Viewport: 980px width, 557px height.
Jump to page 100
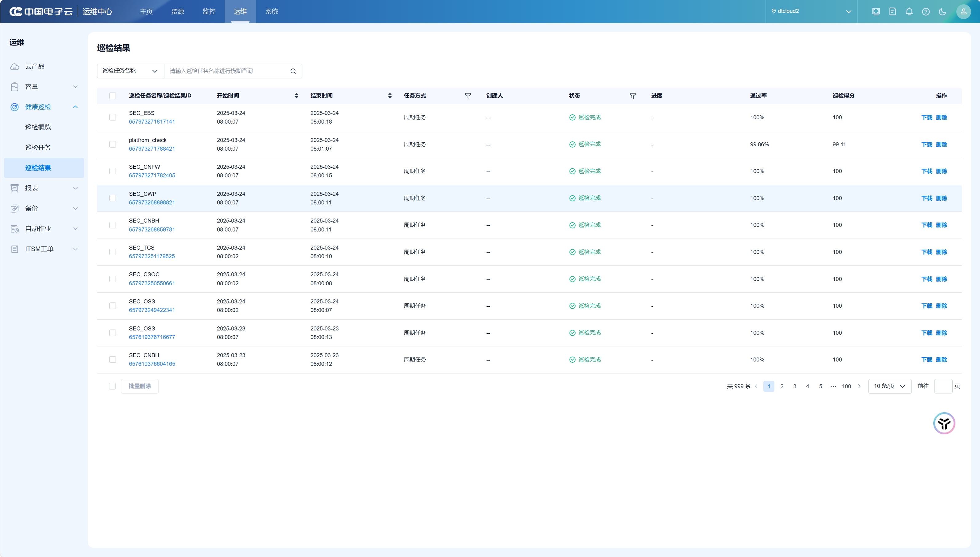(x=847, y=386)
